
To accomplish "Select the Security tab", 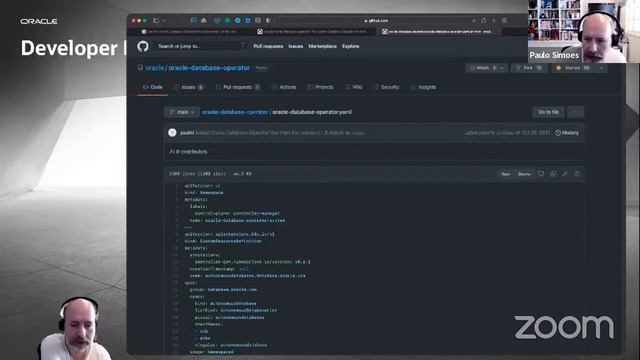I will (386, 87).
